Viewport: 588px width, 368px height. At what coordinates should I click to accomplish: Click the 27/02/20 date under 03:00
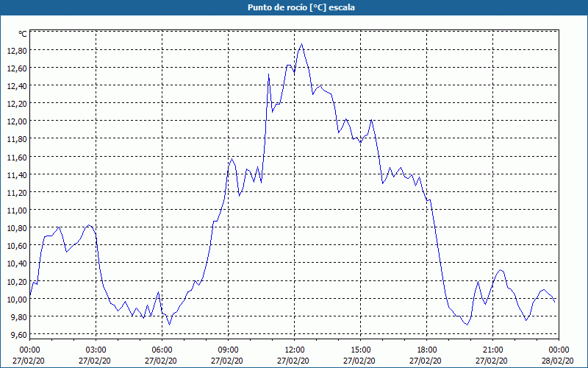pyautogui.click(x=95, y=361)
